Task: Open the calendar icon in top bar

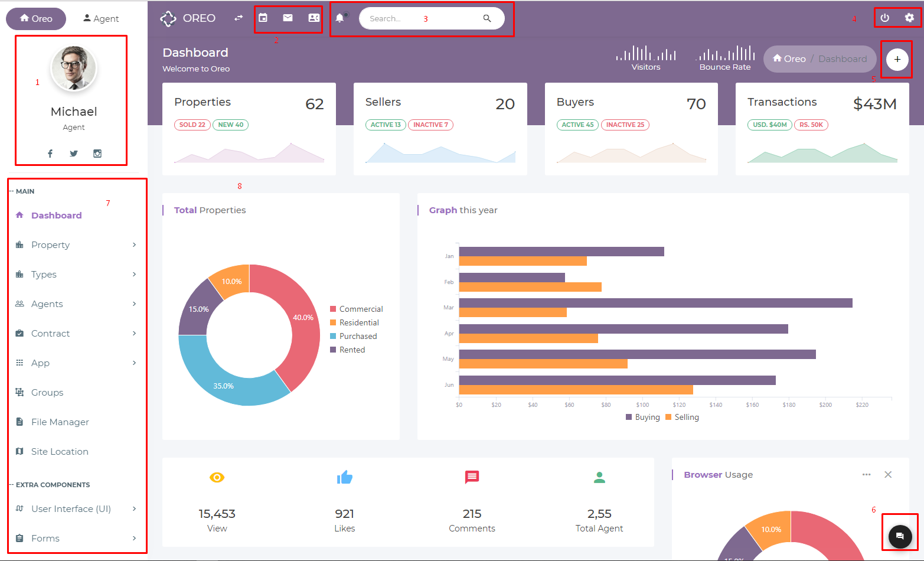Action: point(263,18)
